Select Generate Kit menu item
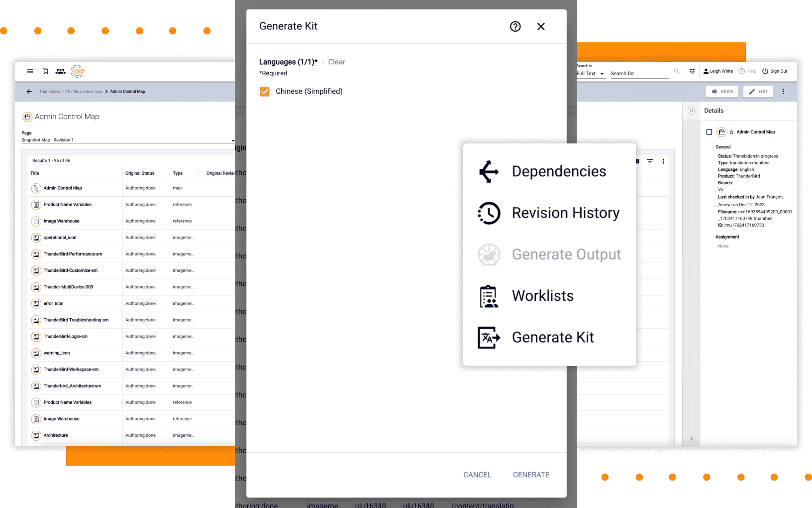Viewport: 812px width, 508px height. click(x=549, y=337)
